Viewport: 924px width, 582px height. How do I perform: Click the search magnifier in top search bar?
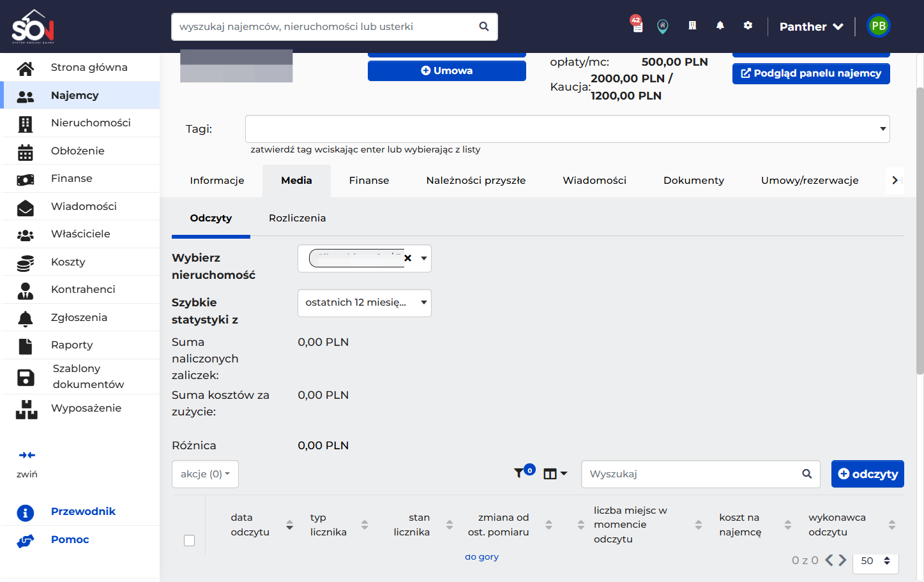coord(484,27)
